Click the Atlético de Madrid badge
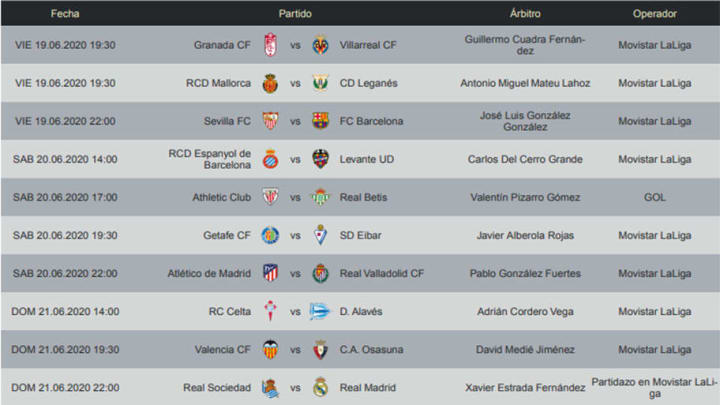This screenshot has height=405, width=720. pyautogui.click(x=270, y=273)
